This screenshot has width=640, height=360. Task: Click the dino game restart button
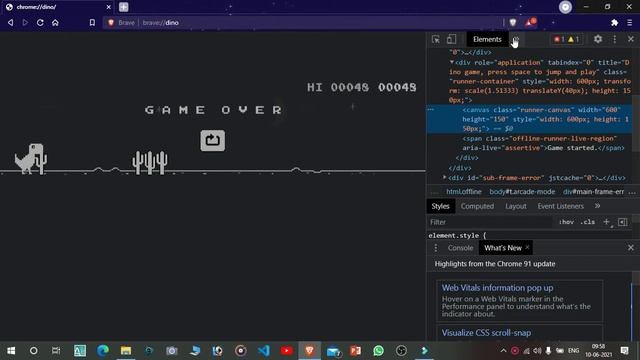(x=212, y=140)
